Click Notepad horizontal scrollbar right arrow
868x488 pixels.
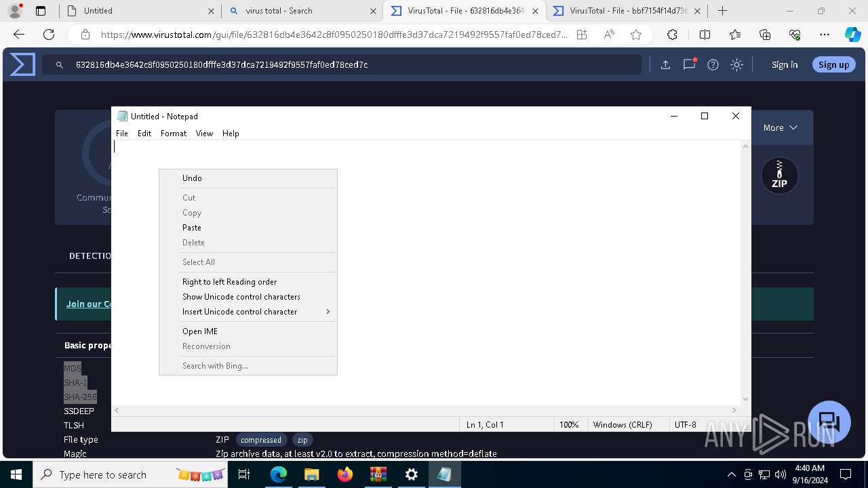click(x=734, y=411)
